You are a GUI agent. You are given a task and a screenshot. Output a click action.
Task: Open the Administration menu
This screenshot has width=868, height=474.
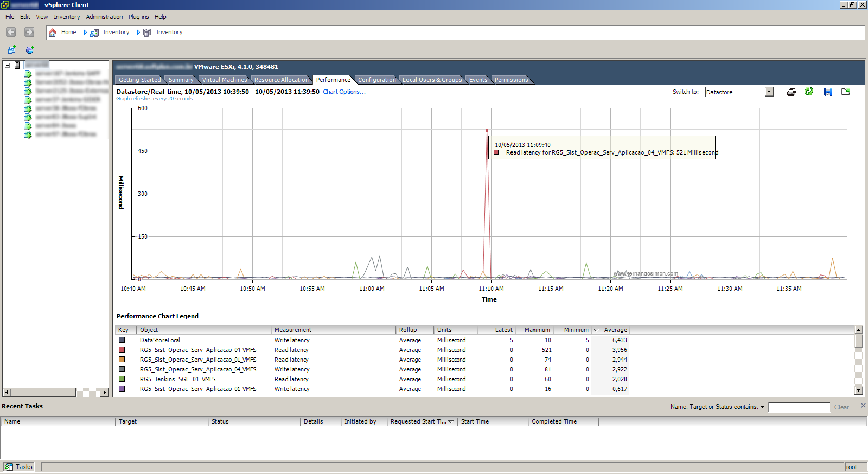tap(104, 17)
